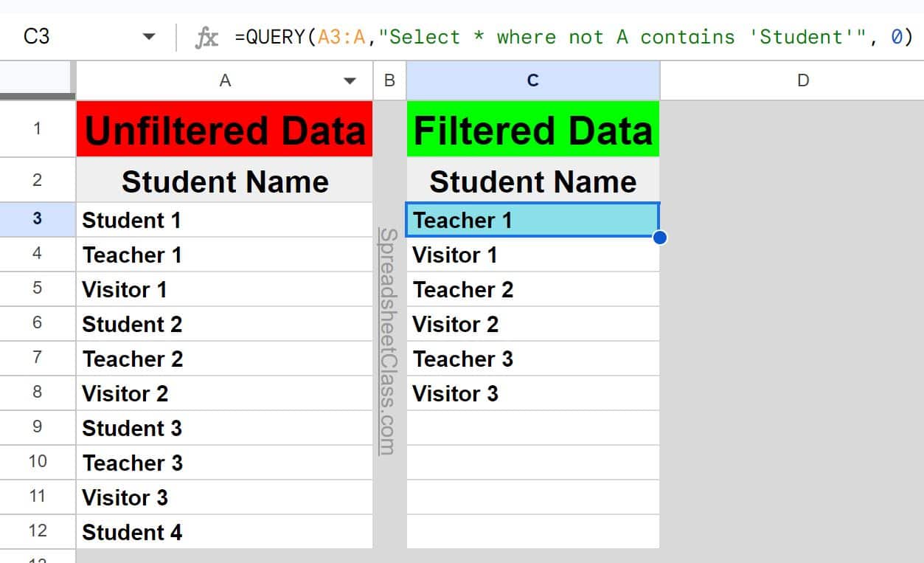Click the green Filtered Data cell
924x563 pixels.
click(532, 130)
